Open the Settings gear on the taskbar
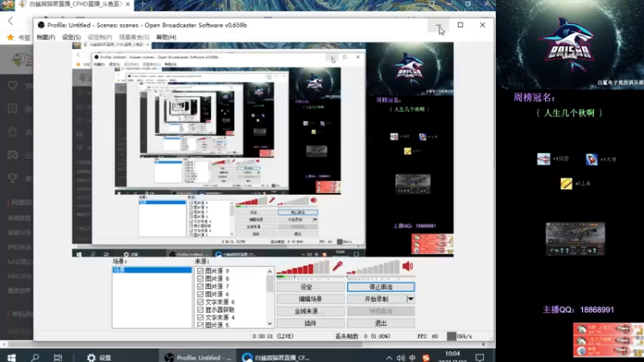 tap(91, 357)
